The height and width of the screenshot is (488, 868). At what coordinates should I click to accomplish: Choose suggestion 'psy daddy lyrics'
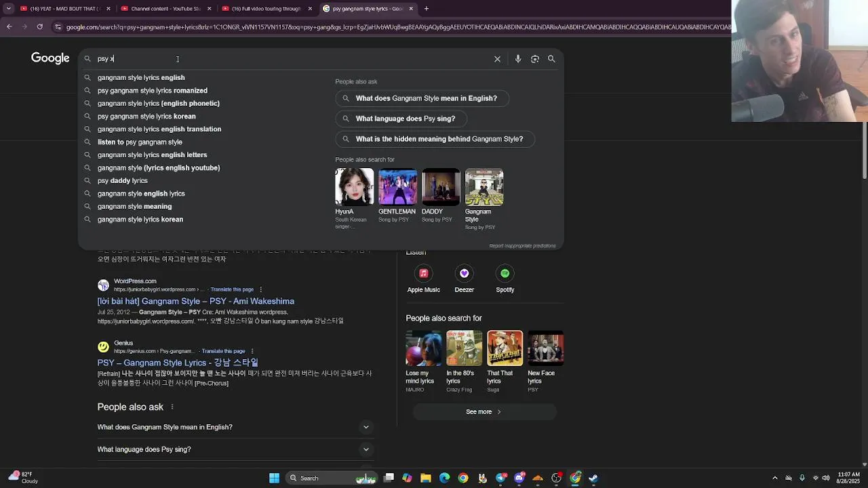122,180
